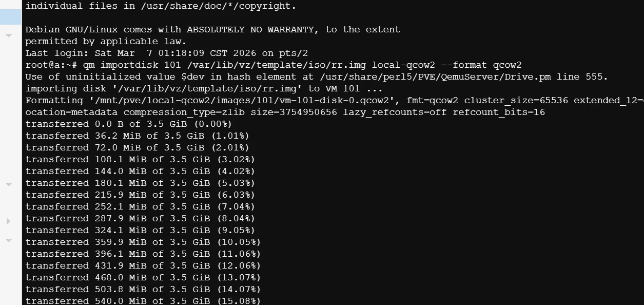Collapse the topmost down arrow in left sidebar
Viewport: 644px width, 305px height.
(9, 35)
